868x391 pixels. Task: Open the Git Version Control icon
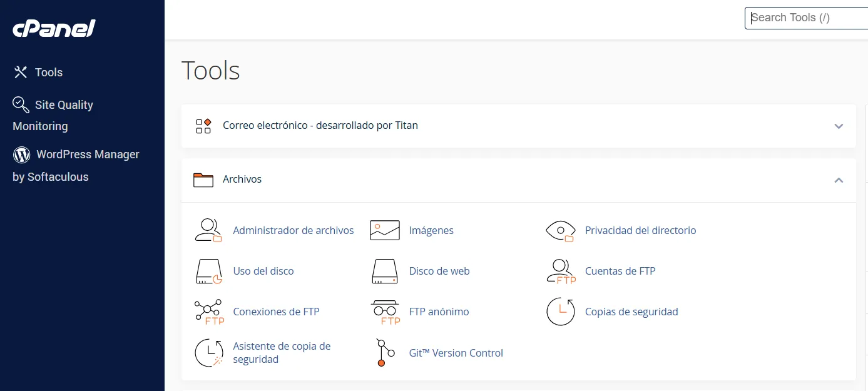point(385,353)
